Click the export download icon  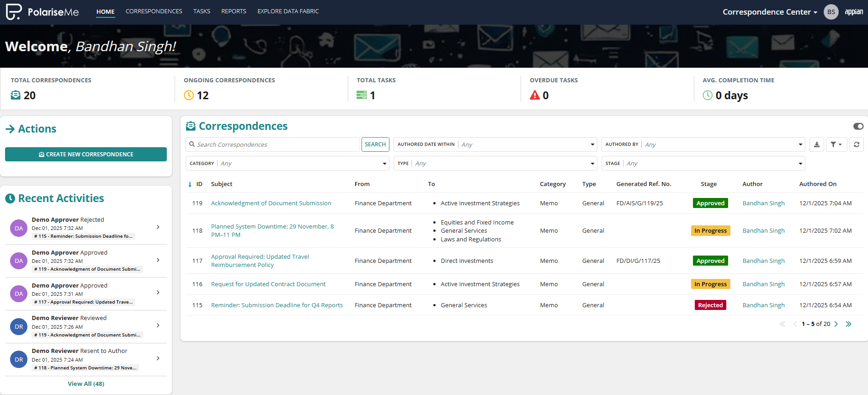click(x=817, y=144)
